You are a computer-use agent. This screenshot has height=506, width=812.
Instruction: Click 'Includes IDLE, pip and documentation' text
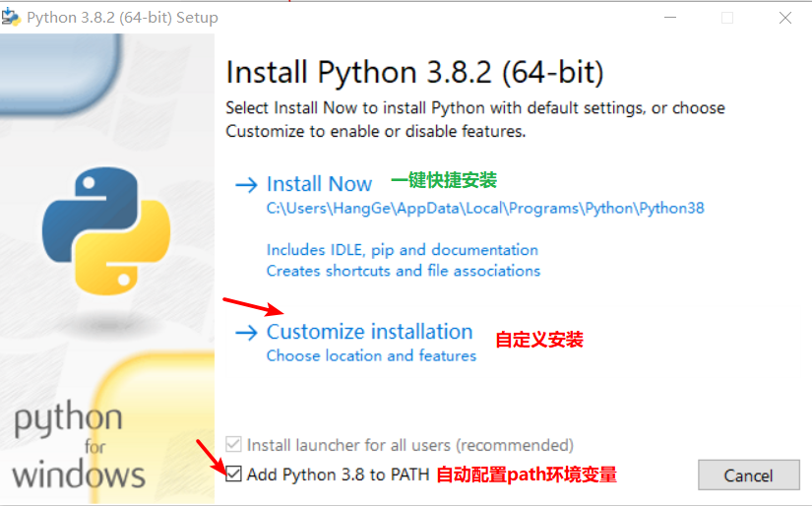(403, 250)
